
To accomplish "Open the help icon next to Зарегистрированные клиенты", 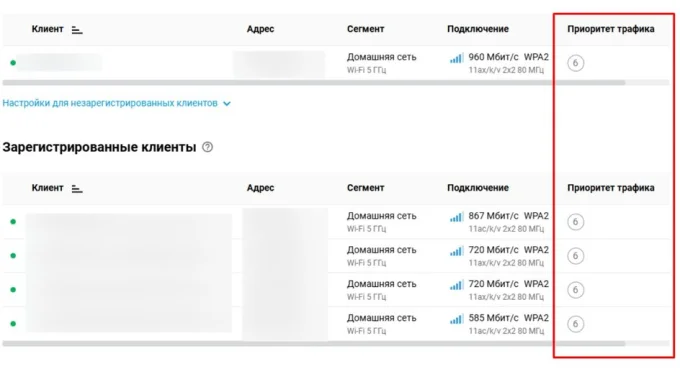I will point(208,147).
